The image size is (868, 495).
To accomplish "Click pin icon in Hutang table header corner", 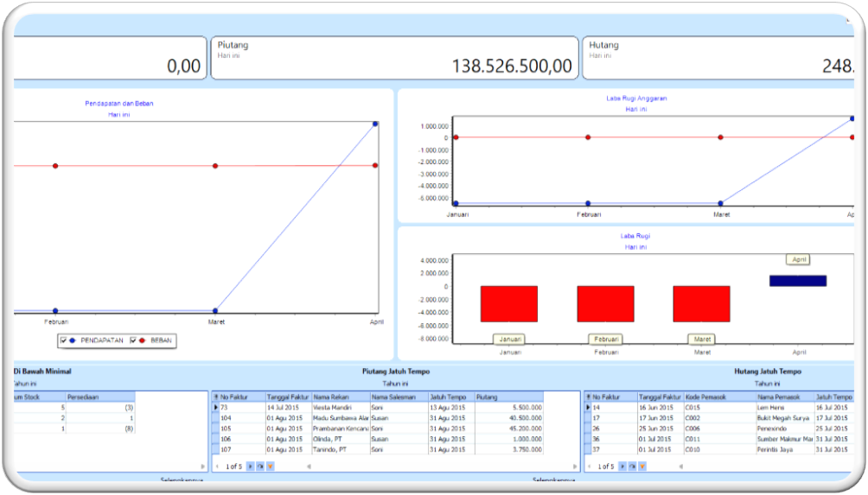I will point(588,397).
